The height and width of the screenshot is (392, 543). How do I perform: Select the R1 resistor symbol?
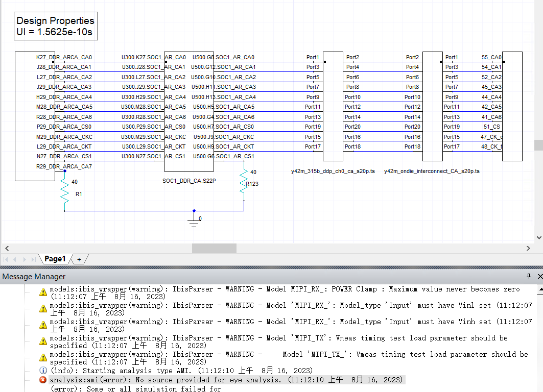pos(65,191)
